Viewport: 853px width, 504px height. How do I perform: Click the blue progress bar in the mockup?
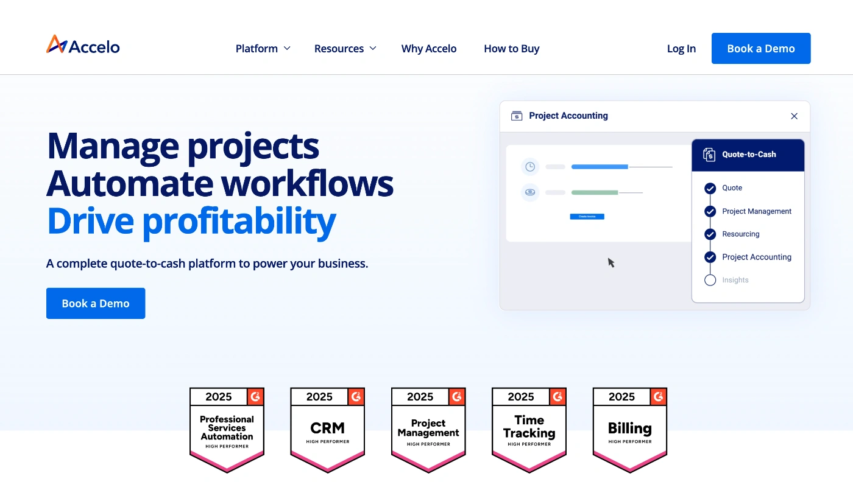coord(600,167)
